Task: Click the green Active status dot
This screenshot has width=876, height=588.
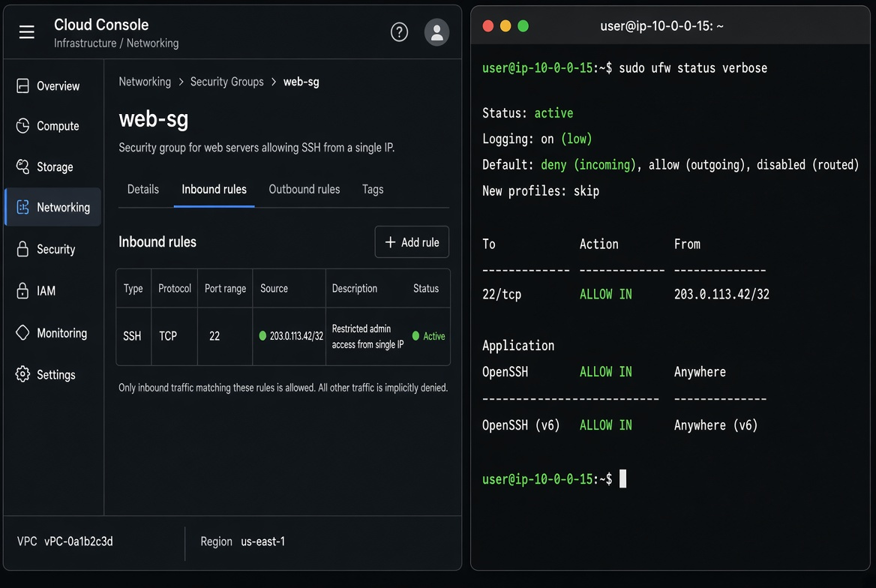Action: tap(415, 336)
